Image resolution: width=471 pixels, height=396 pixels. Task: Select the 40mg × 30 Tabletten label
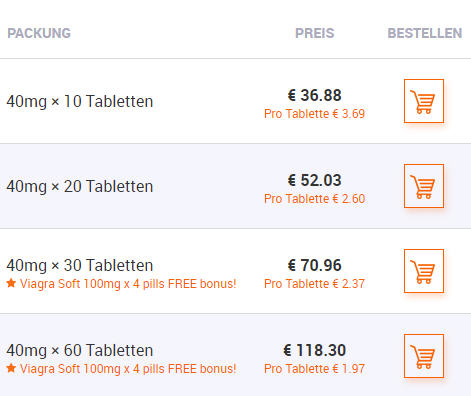79,265
